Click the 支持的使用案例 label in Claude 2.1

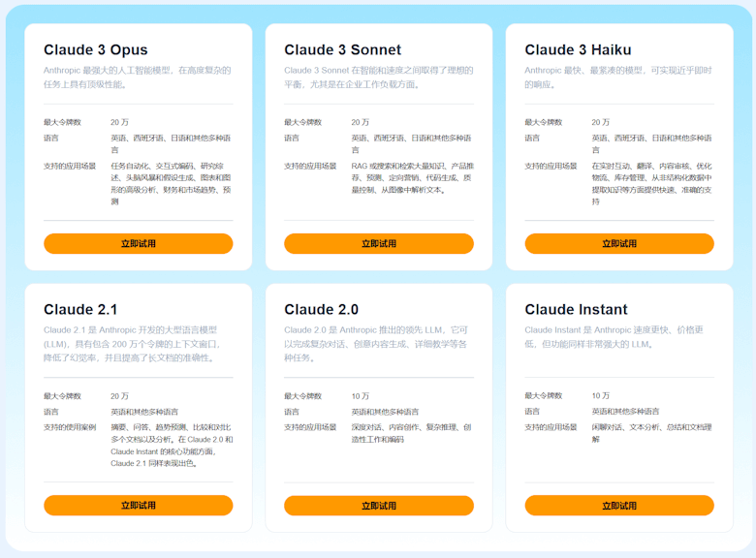click(70, 426)
